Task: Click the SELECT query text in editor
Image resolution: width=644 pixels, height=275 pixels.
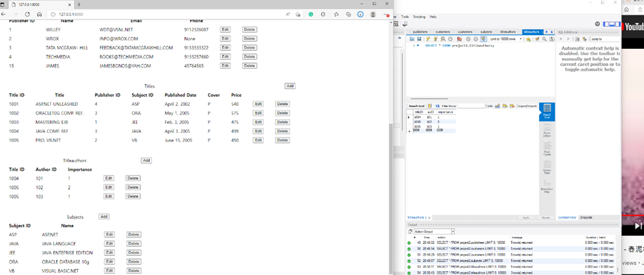Action: pos(460,46)
